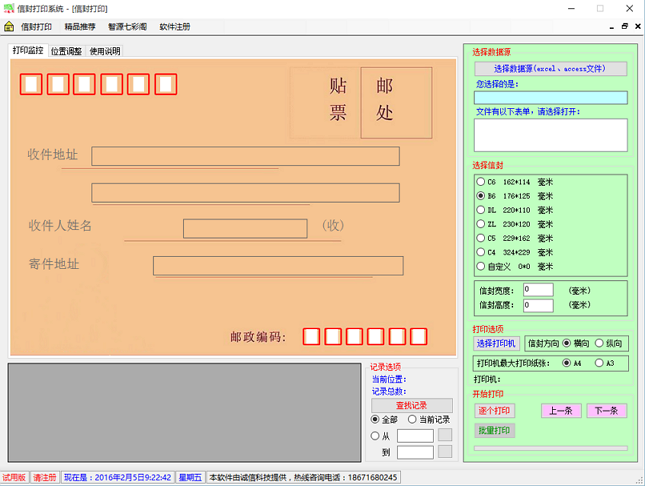Viewport: 645px width, 486px height.
Task: Select 自定义 custom envelope size
Action: click(x=514, y=266)
